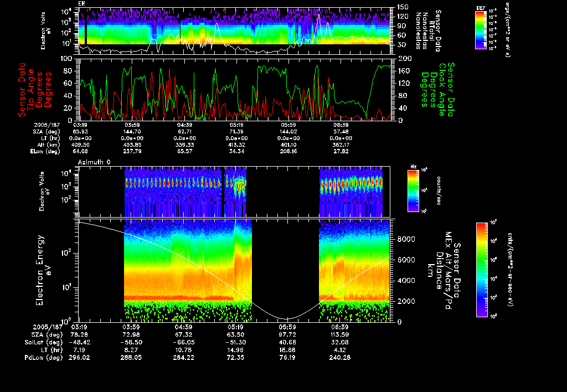Image resolution: width=567 pixels, height=392 pixels.
Task: Click the Azimuth 0 spectrogram panel
Action: point(235,192)
